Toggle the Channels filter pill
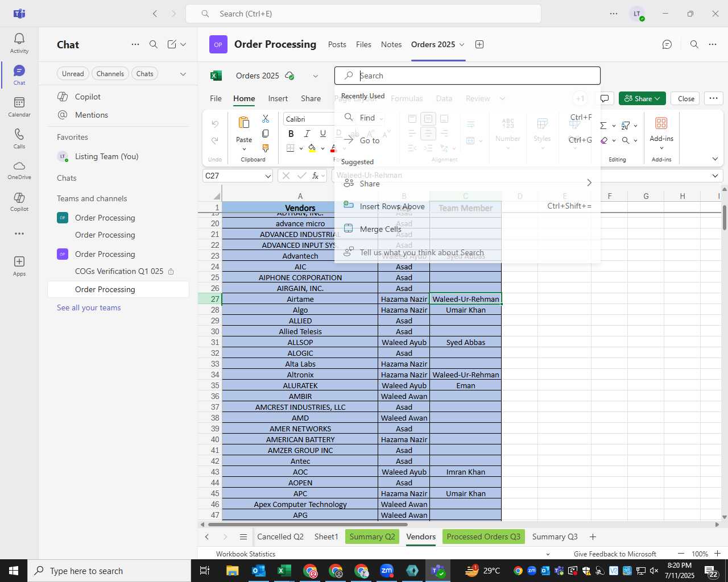Viewport: 728px width, 582px height. [x=110, y=74]
